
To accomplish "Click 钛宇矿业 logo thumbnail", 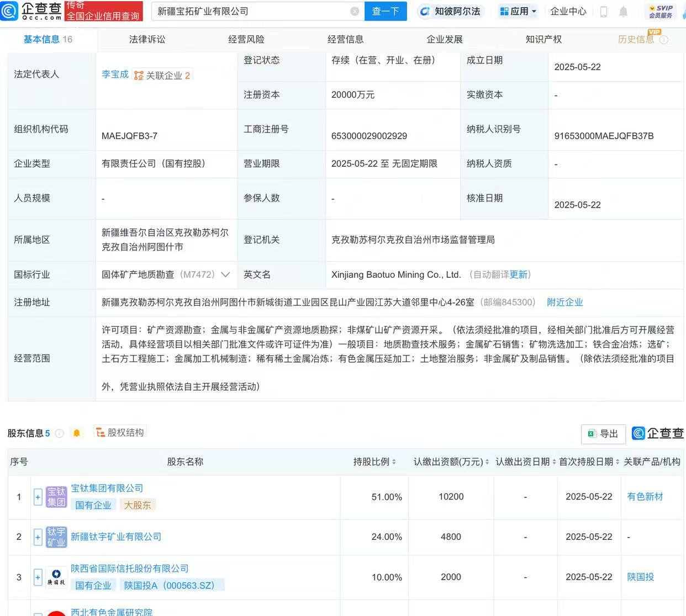I will coord(56,537).
